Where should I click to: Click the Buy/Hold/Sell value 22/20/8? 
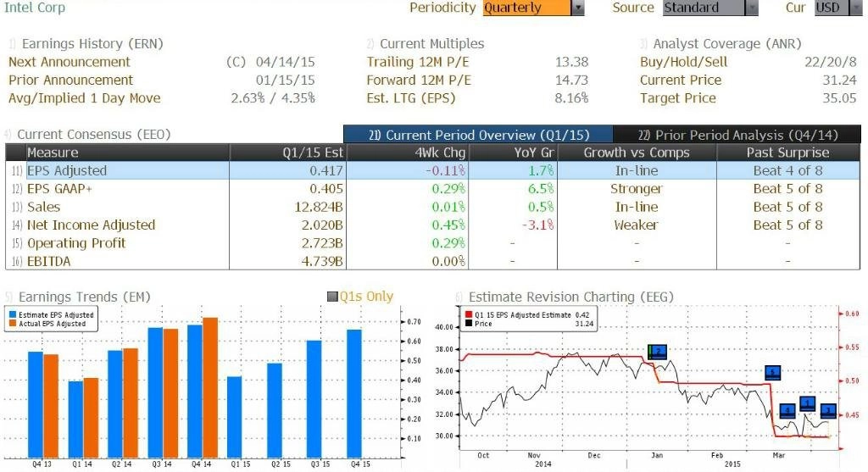[831, 62]
